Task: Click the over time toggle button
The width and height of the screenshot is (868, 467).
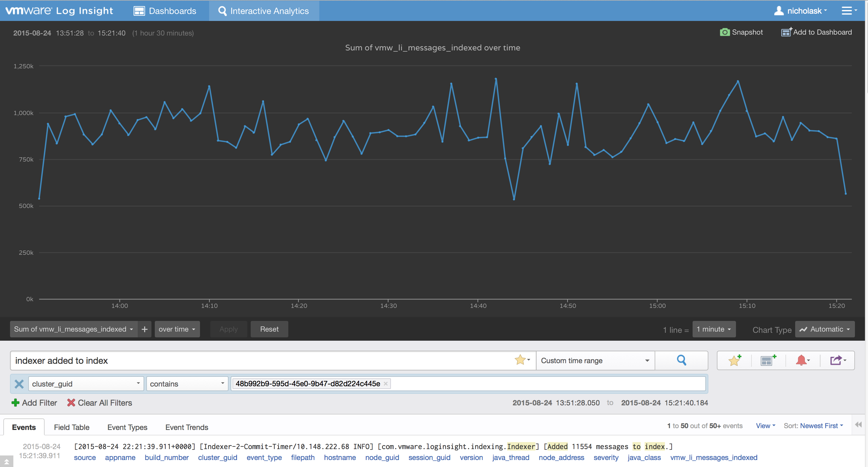Action: click(x=177, y=329)
